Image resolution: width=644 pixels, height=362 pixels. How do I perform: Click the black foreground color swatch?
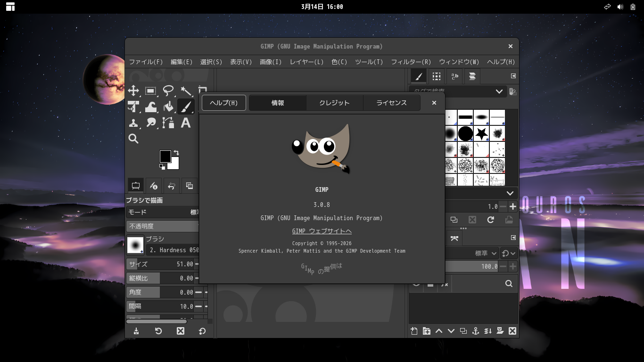[x=165, y=156]
